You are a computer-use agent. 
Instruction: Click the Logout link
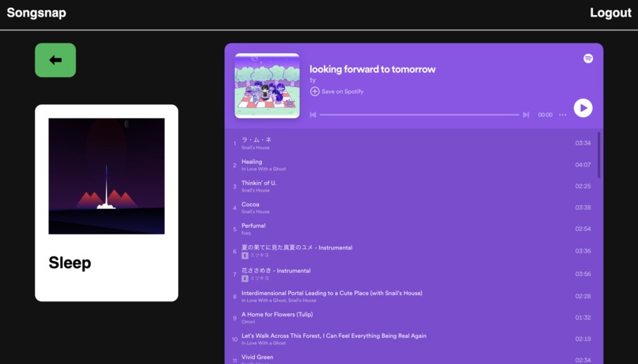coord(610,13)
